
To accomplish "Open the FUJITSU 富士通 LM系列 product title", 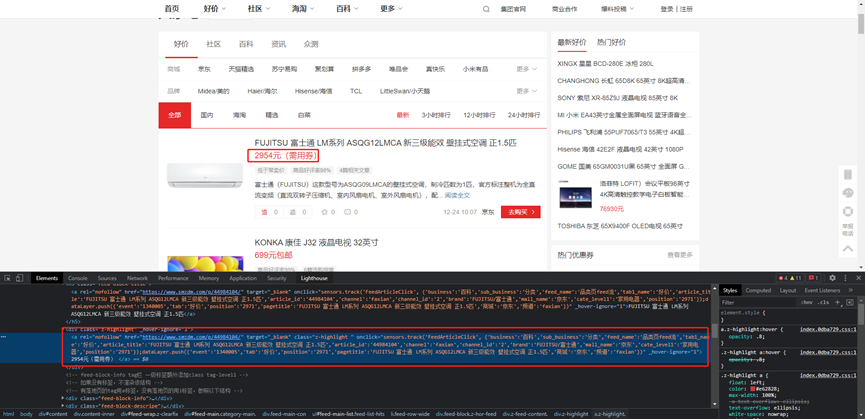I will (386, 143).
